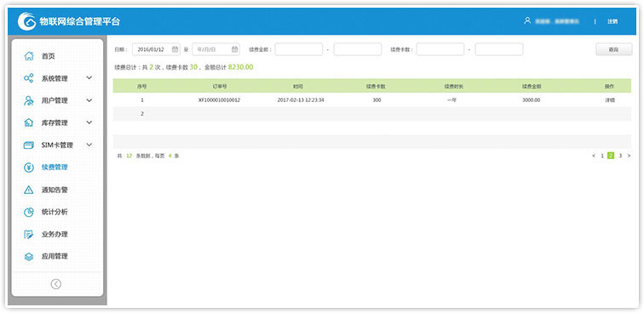
Task: Click the 续费管理 yen icon
Action: tap(29, 168)
